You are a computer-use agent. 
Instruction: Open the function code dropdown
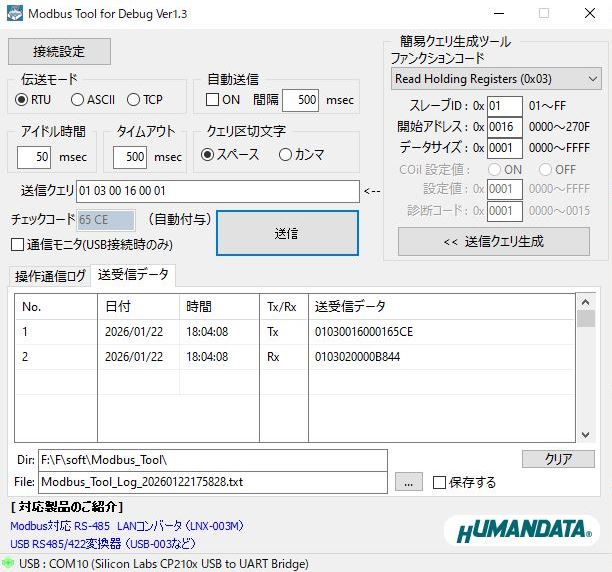pyautogui.click(x=496, y=78)
